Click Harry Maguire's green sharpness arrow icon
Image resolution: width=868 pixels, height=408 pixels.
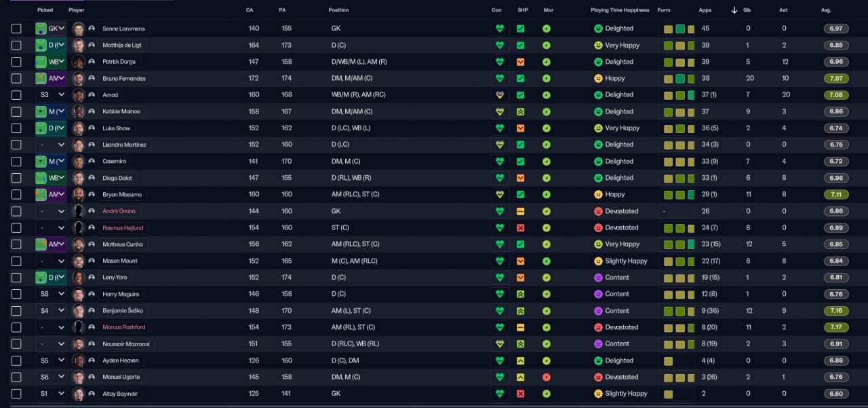click(x=520, y=294)
